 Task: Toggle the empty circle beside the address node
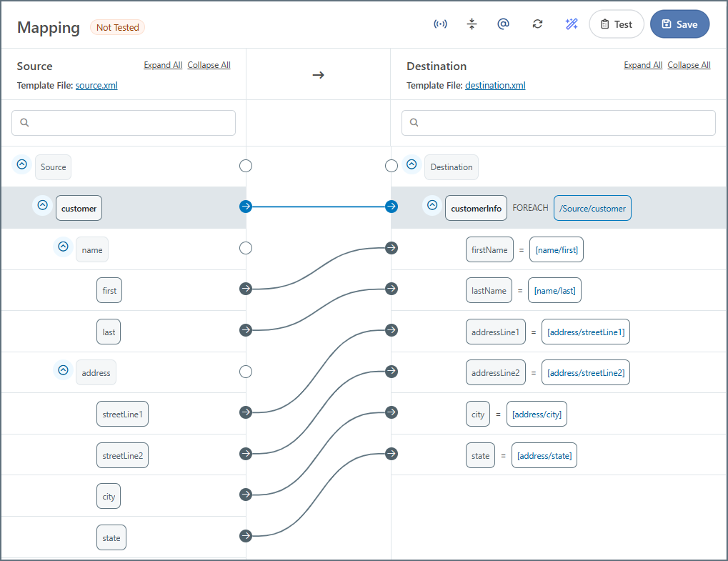(x=246, y=372)
